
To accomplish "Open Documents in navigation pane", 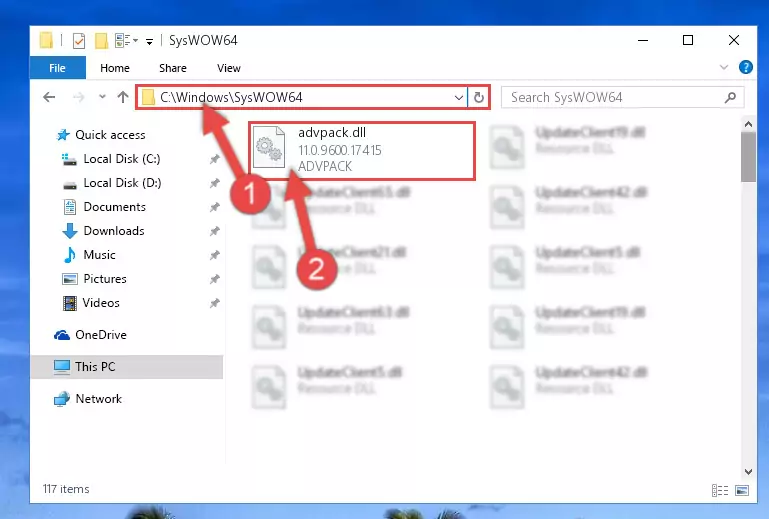I will [114, 207].
